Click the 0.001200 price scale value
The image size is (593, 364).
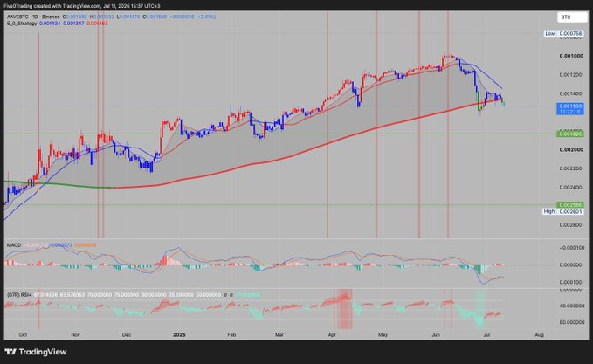click(x=571, y=75)
